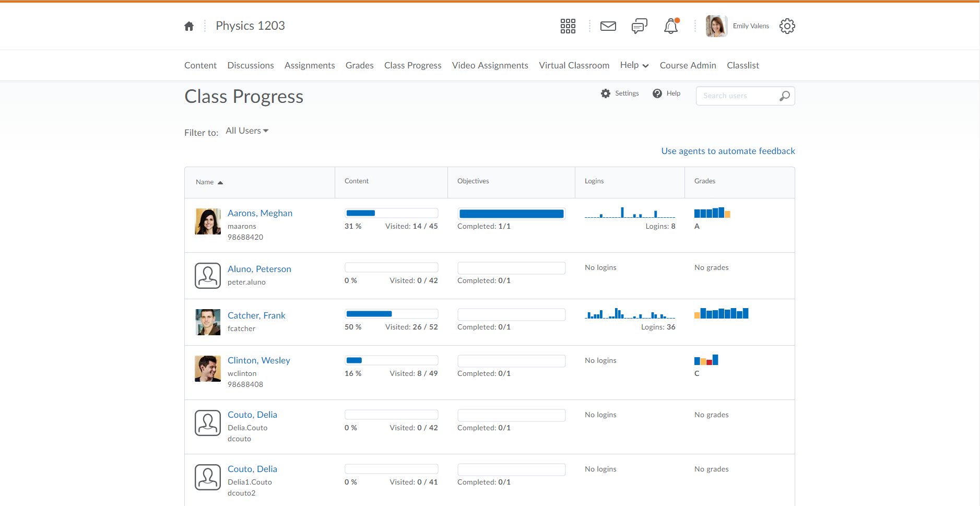Click avatar of Delia Couto dcouto2
This screenshot has height=506, width=980.
pyautogui.click(x=208, y=477)
